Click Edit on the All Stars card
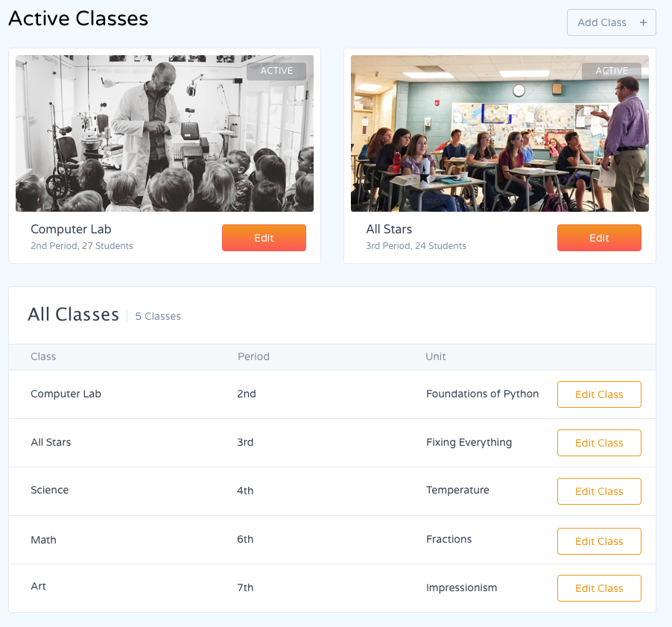Viewport: 672px width, 627px height. [x=599, y=238]
